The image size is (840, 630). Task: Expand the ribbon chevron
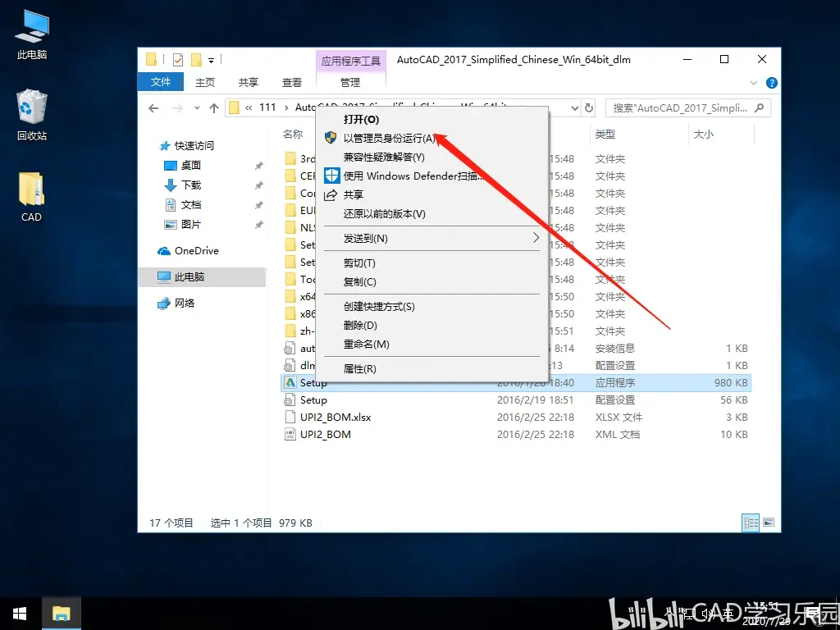(x=754, y=83)
